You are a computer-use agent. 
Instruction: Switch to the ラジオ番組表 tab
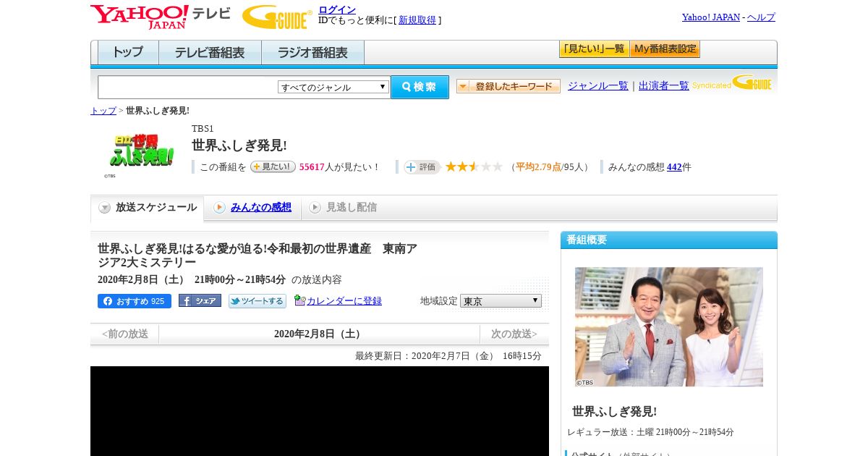[312, 53]
